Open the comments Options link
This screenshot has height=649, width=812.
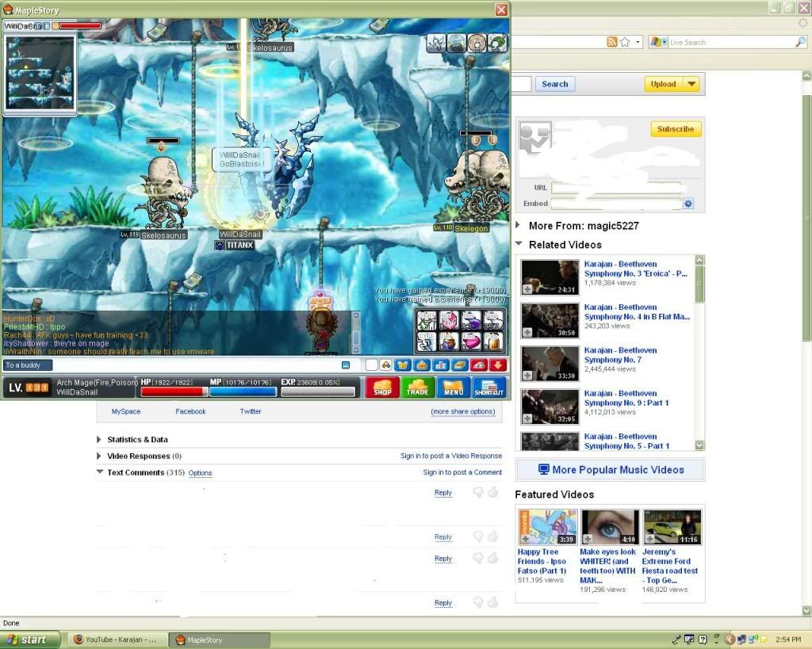201,473
